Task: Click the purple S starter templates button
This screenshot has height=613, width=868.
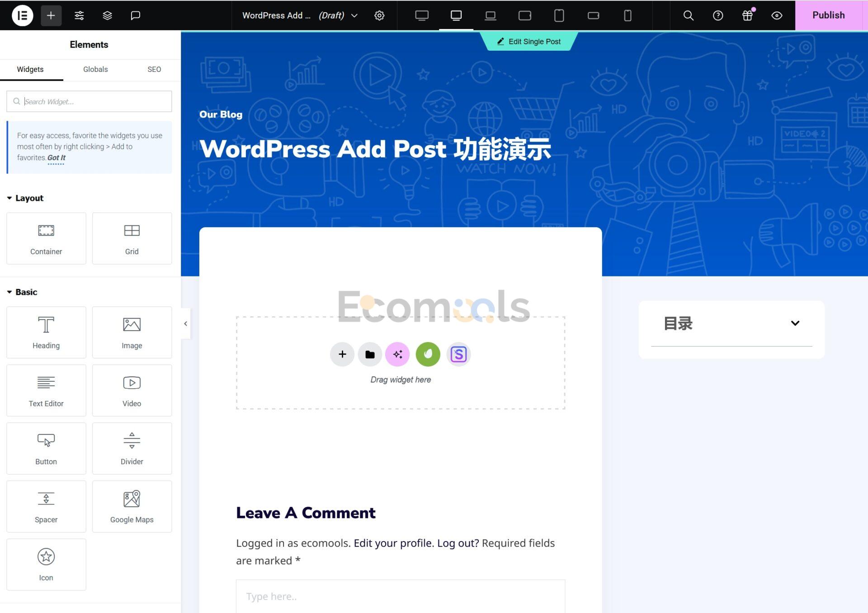Action: coord(458,354)
